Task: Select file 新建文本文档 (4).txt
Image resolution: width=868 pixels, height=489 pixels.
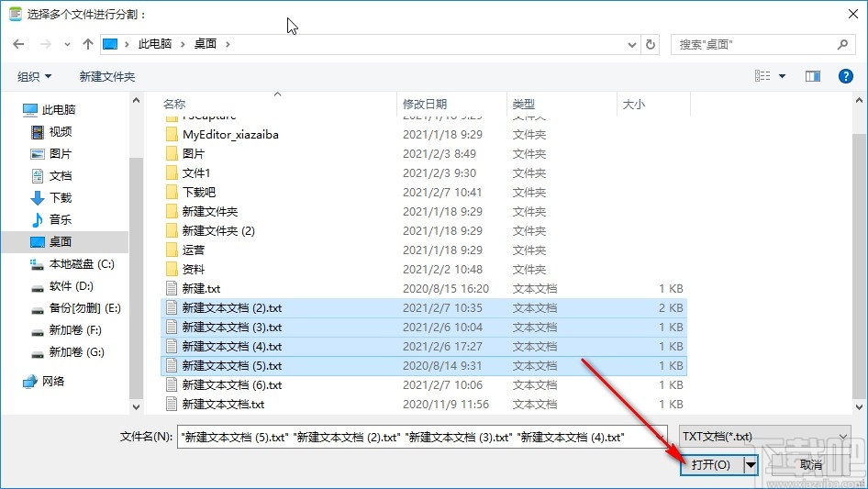Action: [x=424, y=347]
